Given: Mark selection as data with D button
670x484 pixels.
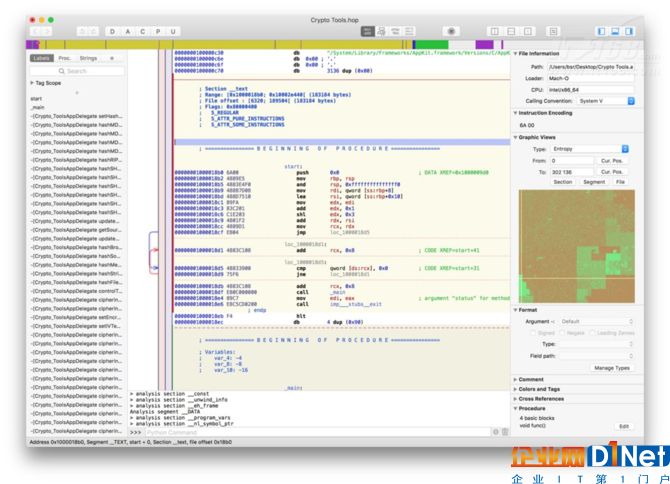Looking at the screenshot, I should tap(112, 31).
